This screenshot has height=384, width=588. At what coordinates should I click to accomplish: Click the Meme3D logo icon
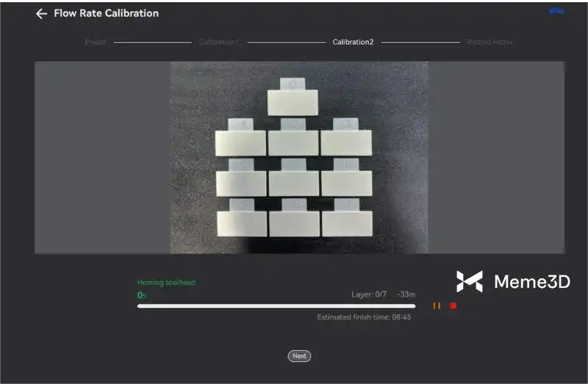point(469,282)
